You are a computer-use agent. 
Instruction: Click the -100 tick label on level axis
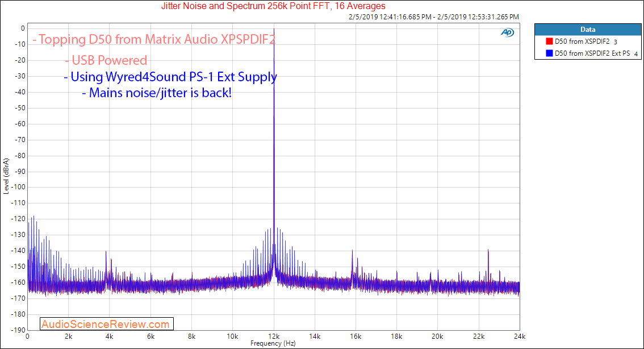[x=18, y=187]
